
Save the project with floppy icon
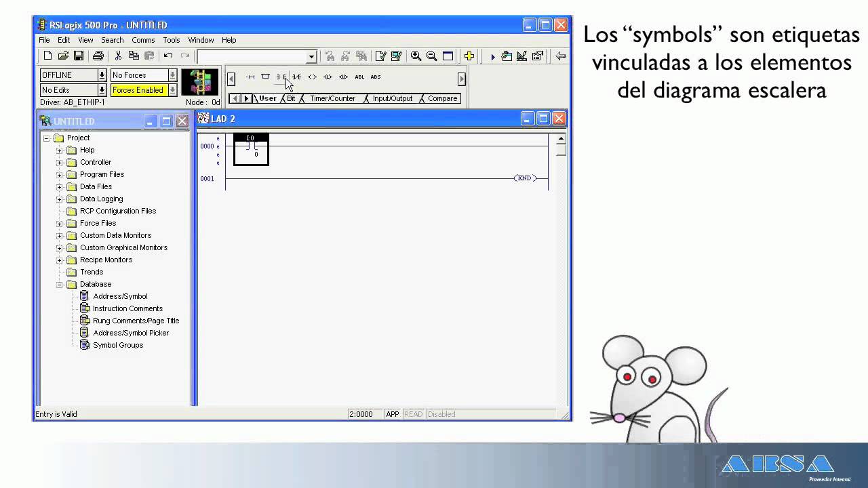(x=79, y=56)
